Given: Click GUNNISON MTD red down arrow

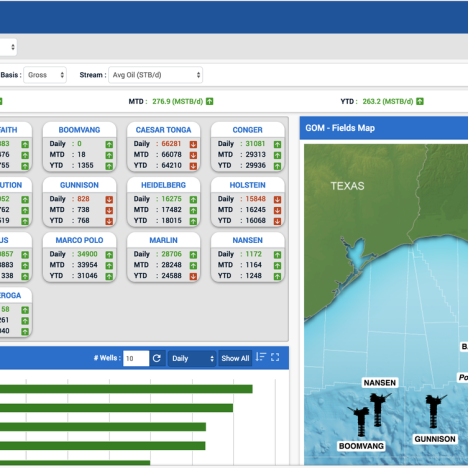Looking at the screenshot, I should pyautogui.click(x=109, y=210).
